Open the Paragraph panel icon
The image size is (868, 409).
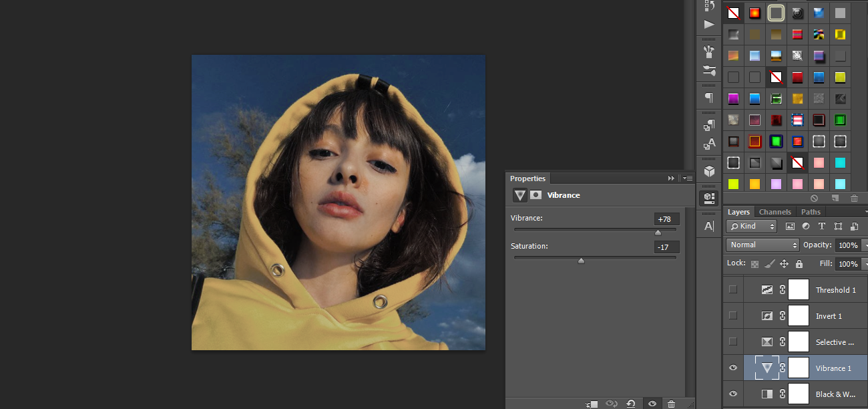708,98
